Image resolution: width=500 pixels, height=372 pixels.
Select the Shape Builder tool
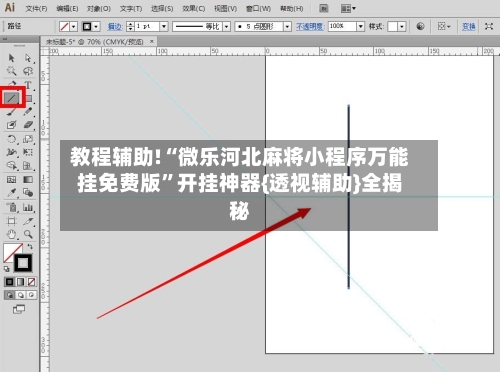click(x=11, y=166)
